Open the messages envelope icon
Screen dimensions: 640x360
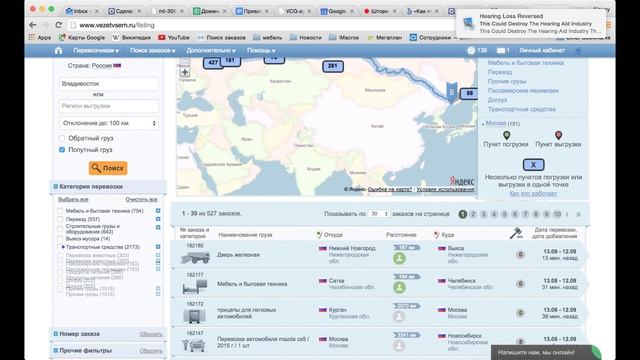[501, 51]
